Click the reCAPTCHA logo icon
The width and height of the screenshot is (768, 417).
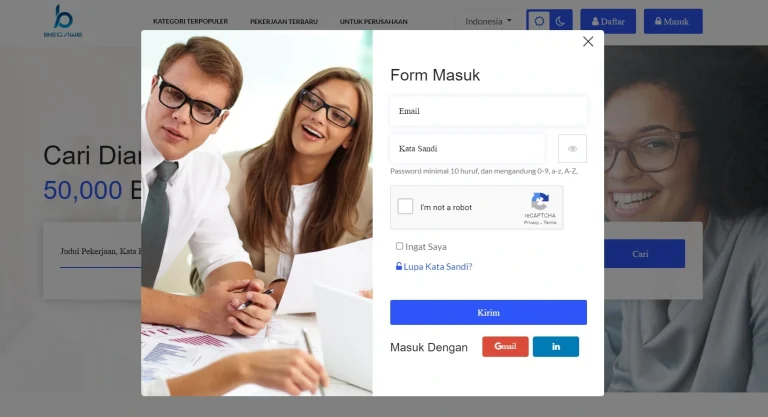click(x=540, y=201)
